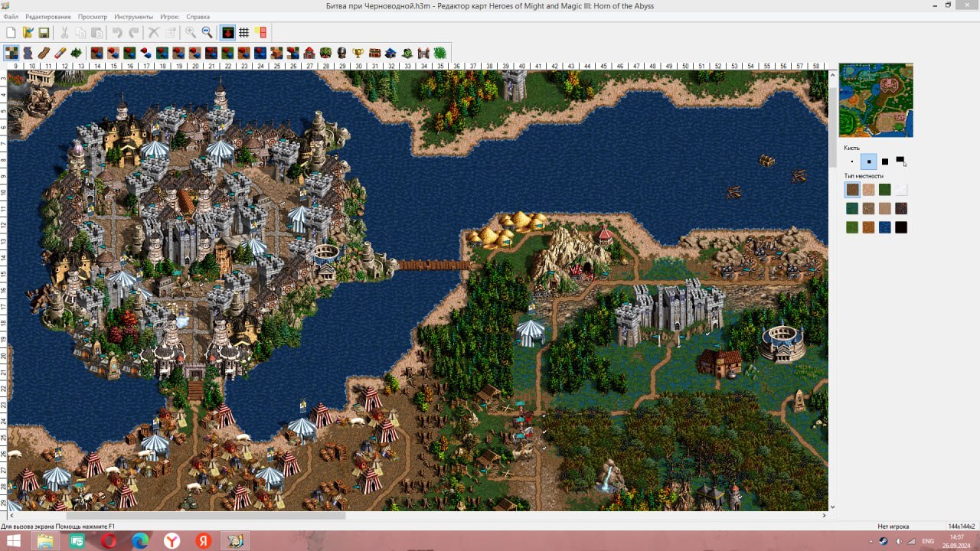This screenshot has width=980, height=551.
Task: Click the Zoom Out magnifier icon
Action: [x=207, y=32]
